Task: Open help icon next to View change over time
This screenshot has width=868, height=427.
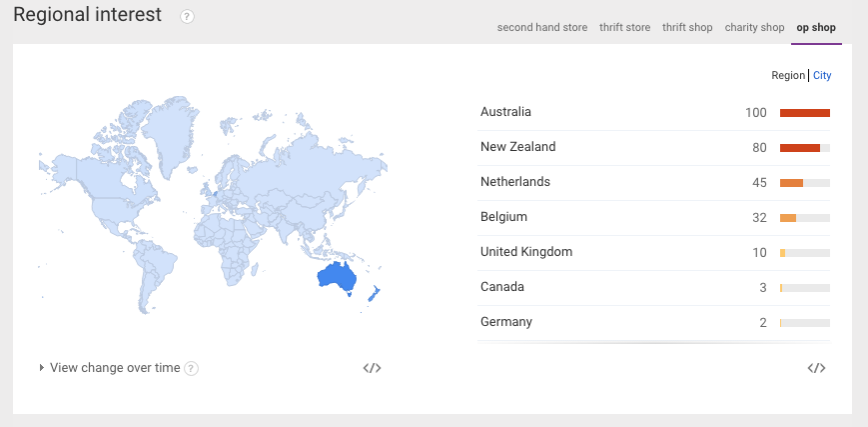Action: 191,368
